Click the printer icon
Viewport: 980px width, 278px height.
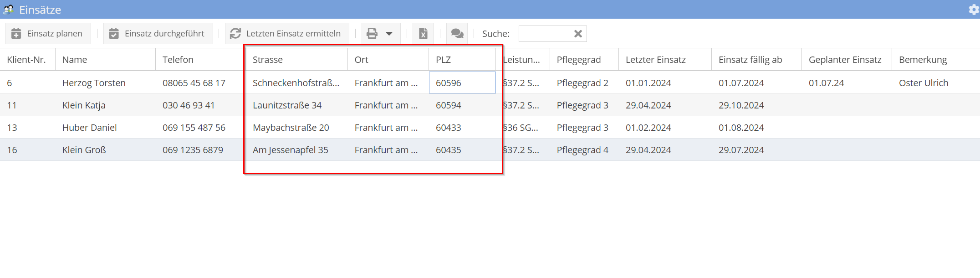pyautogui.click(x=372, y=33)
